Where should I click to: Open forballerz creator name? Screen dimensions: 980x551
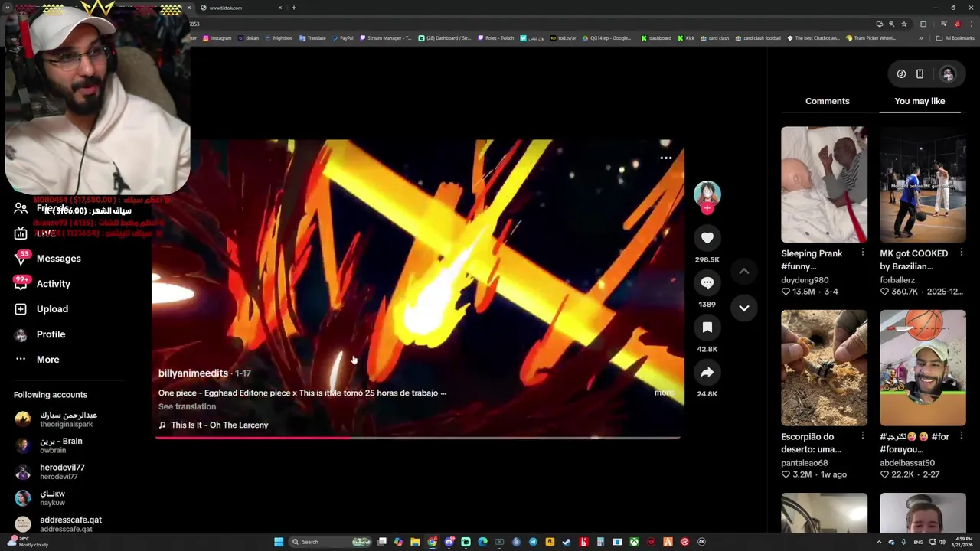tap(897, 280)
